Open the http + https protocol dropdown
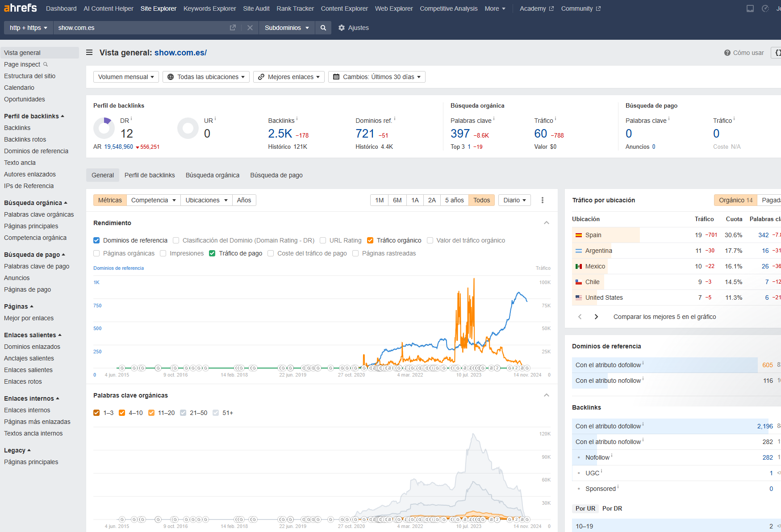781x532 pixels. click(29, 28)
